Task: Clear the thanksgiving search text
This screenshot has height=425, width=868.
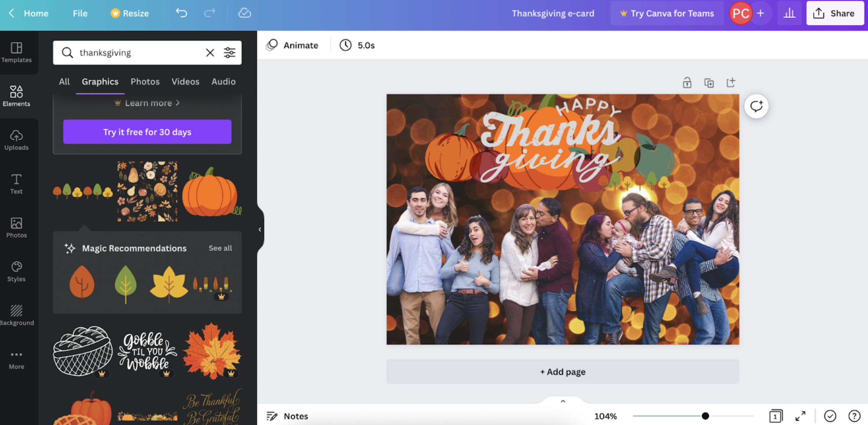Action: point(210,53)
